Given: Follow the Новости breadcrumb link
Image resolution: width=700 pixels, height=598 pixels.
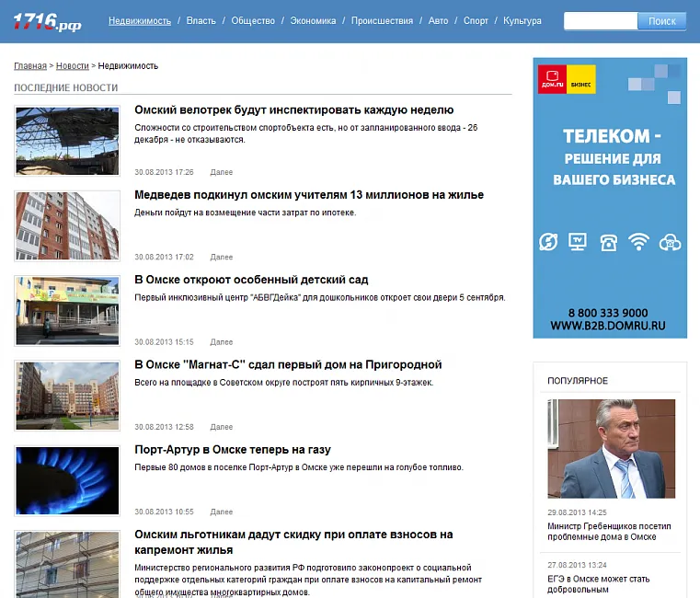Looking at the screenshot, I should 73,65.
